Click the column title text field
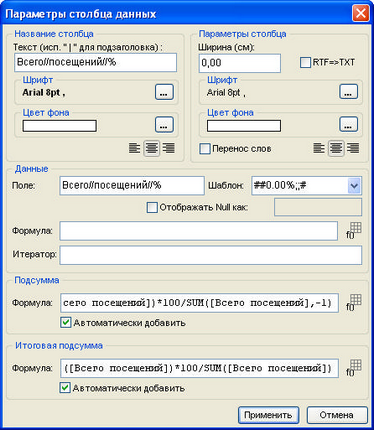Viewport: 374px width, 430px height. pos(95,62)
